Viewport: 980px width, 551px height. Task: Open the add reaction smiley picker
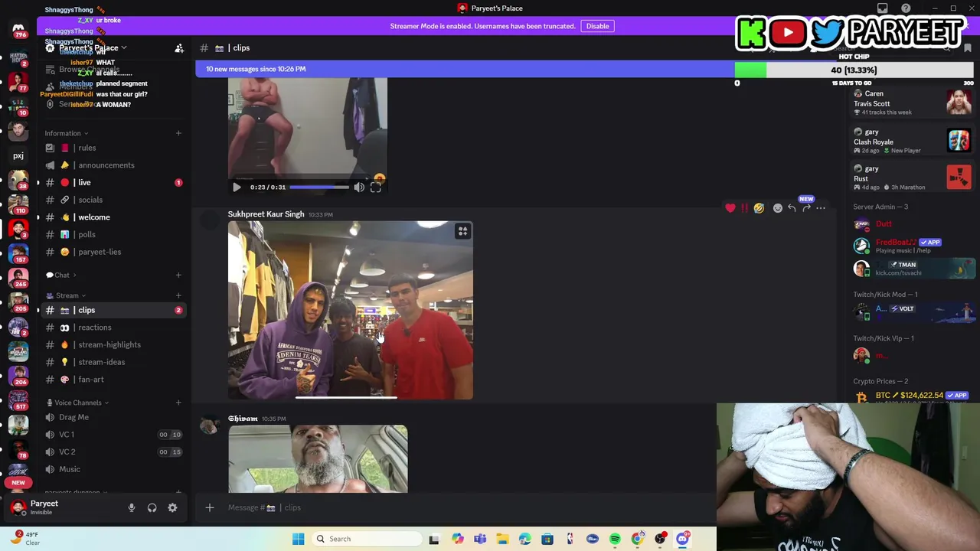778,208
